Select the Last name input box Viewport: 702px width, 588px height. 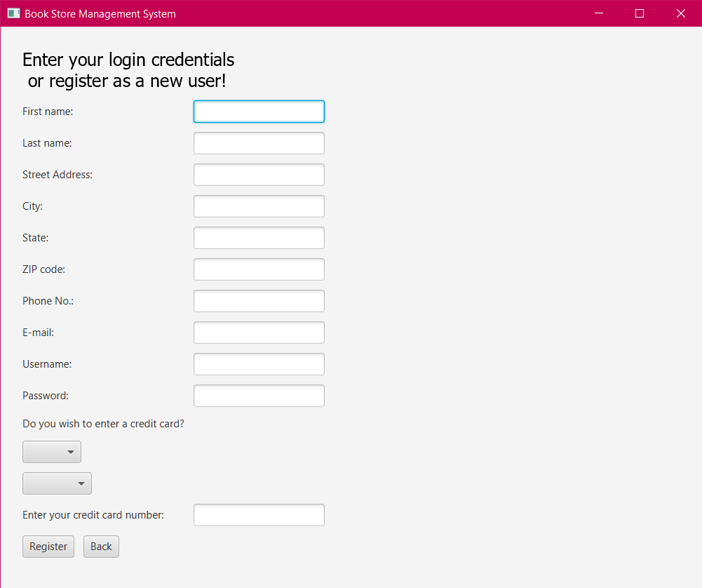click(x=259, y=143)
